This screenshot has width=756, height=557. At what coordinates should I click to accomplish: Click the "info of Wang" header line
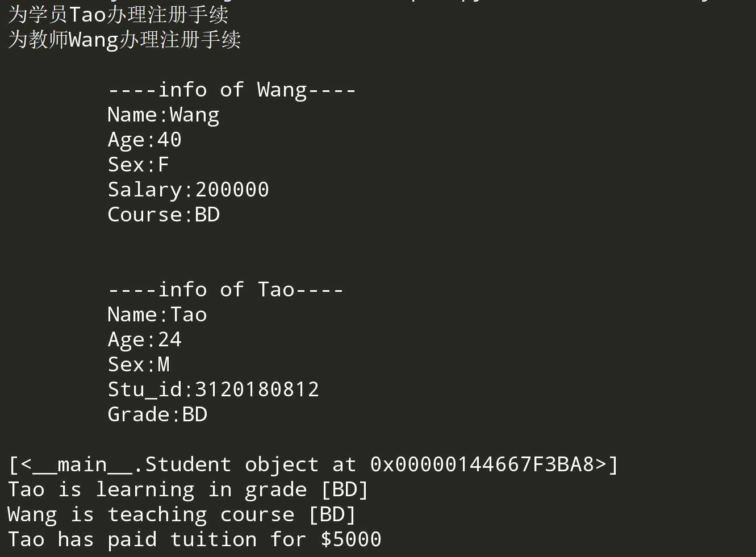(232, 90)
